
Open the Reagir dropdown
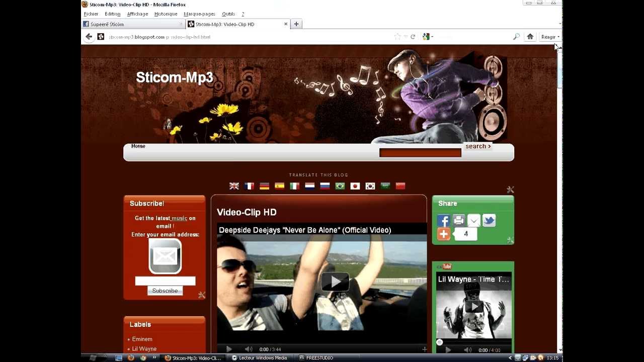550,37
